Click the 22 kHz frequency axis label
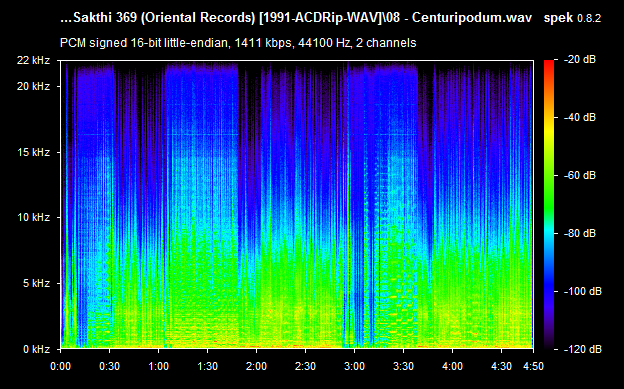This screenshot has height=389, width=624. pos(33,61)
